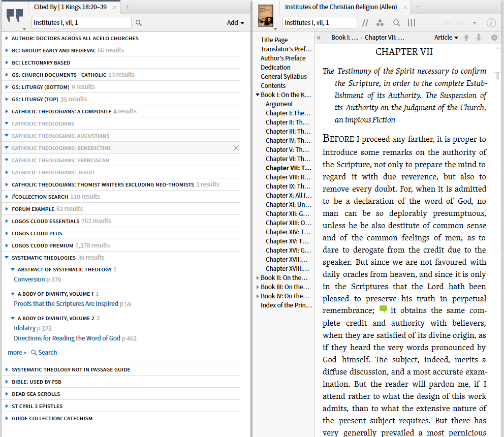Select Index of the Principal Matters
Image resolution: width=504 pixels, height=437 pixels.
[286, 305]
